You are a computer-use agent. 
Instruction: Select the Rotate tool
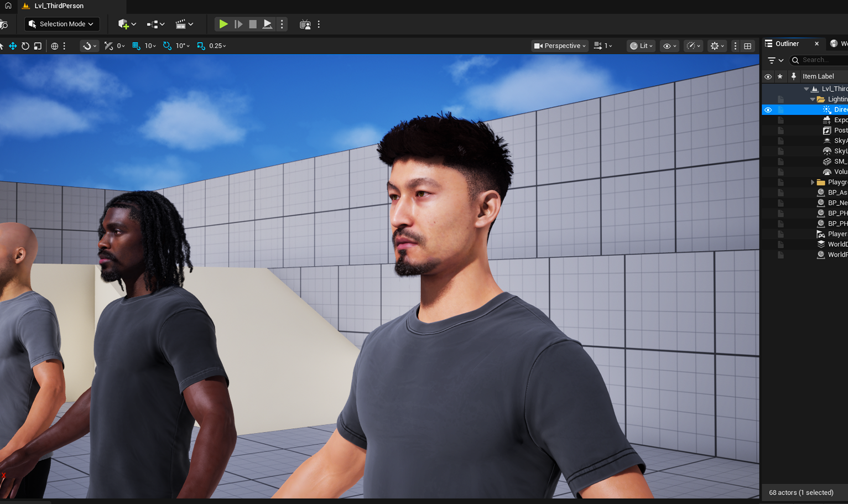[25, 46]
